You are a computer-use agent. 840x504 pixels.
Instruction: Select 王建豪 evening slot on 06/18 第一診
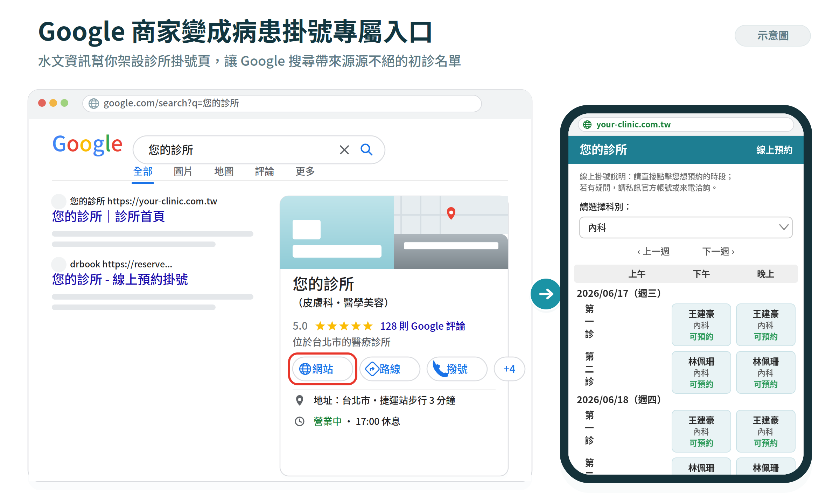(x=766, y=431)
